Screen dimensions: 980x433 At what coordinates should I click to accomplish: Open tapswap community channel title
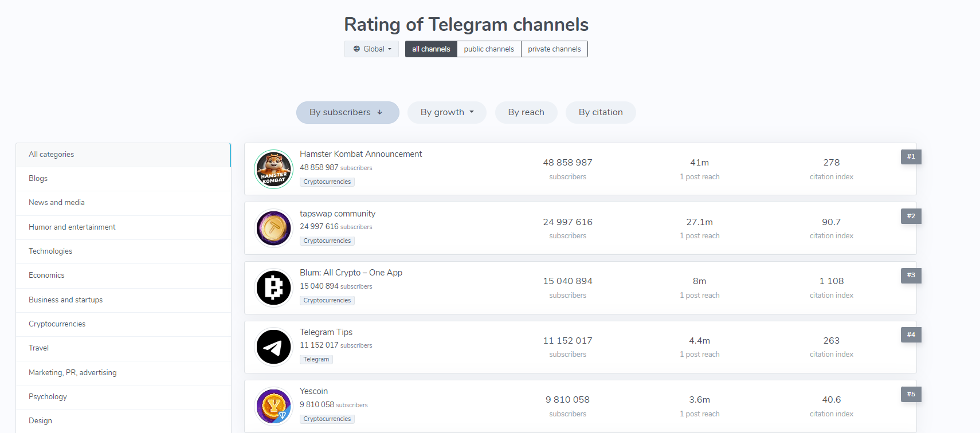[338, 214]
